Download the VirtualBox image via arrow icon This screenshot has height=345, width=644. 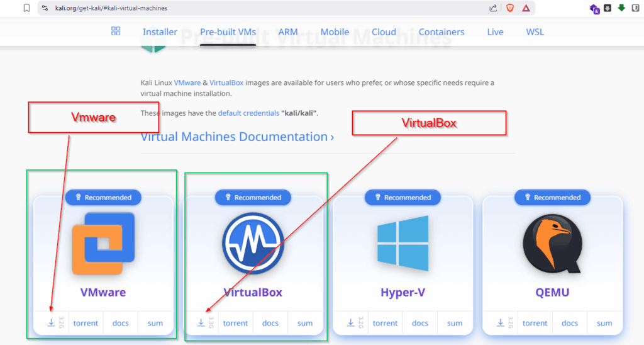pos(201,323)
